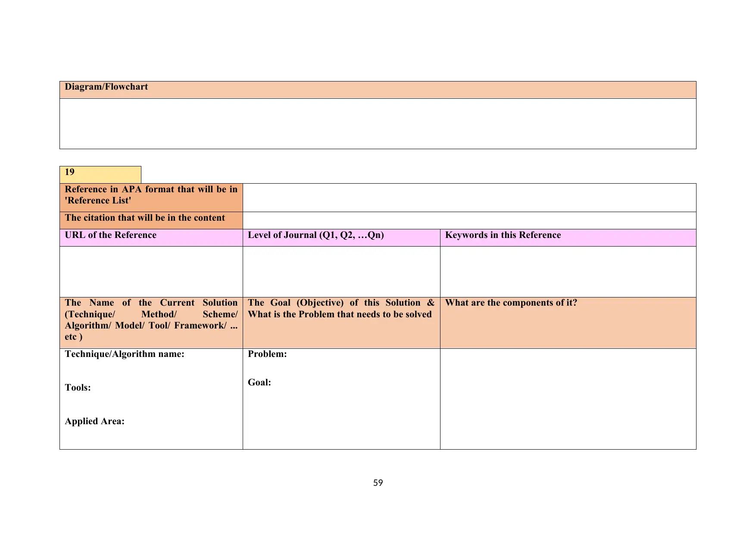Click the empty Diagram/Flowchart content cell
756x535 pixels.
(378, 124)
